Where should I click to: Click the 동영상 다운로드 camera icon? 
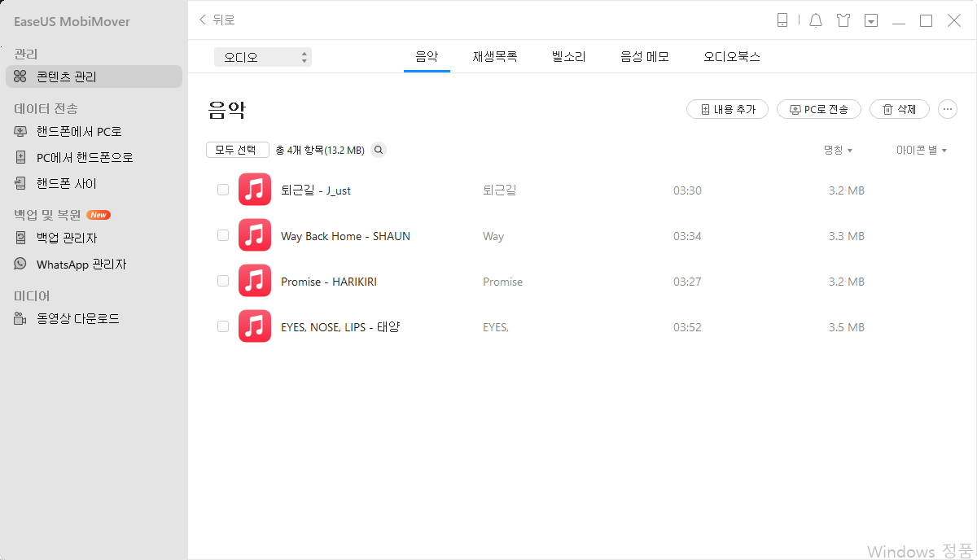(x=20, y=318)
